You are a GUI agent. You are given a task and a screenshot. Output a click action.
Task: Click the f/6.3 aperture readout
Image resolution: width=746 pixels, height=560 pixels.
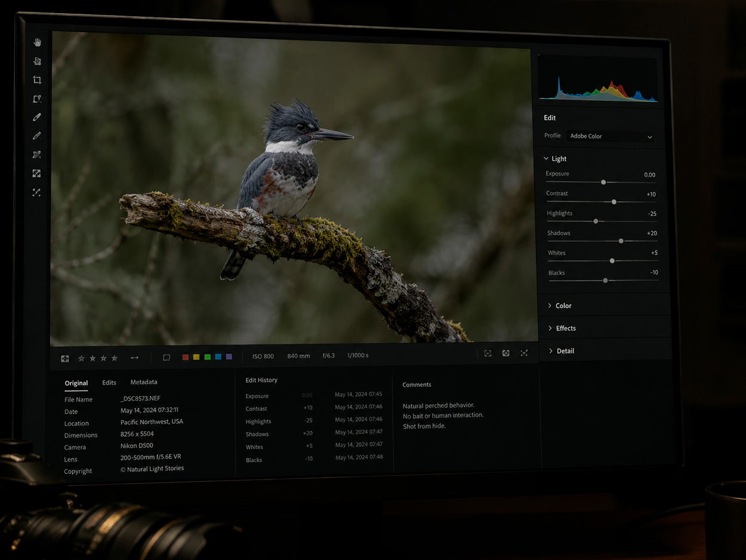point(329,355)
